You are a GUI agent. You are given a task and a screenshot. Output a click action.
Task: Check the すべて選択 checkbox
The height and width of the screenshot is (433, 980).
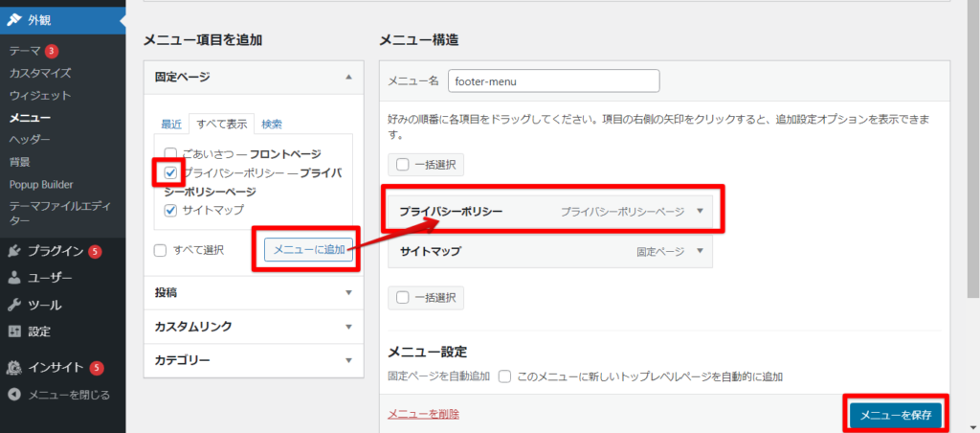[x=160, y=250]
